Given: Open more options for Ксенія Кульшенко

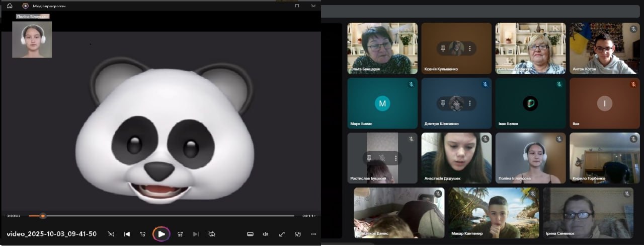Looking at the screenshot, I should tap(470, 48).
